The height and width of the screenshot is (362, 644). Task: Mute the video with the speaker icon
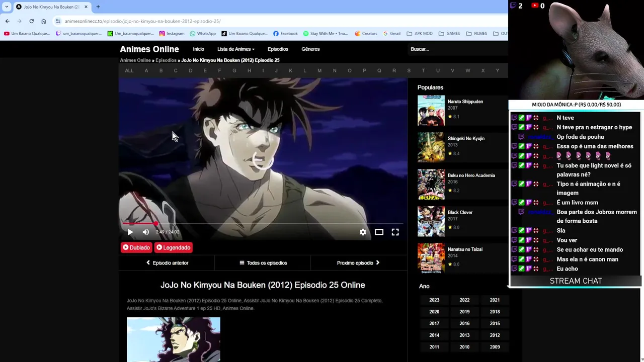click(146, 232)
